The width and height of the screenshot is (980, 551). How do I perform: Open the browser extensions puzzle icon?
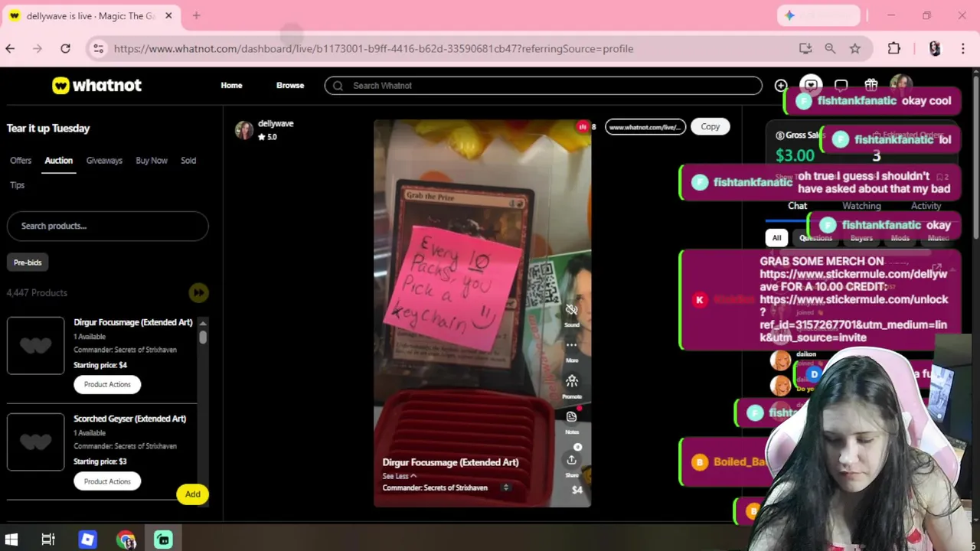pos(893,48)
